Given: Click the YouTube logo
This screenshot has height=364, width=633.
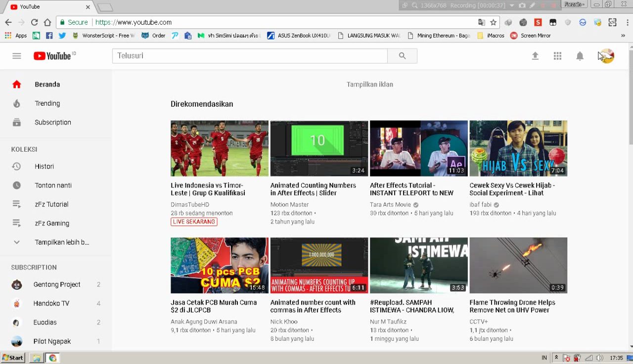Looking at the screenshot, I should [x=52, y=56].
